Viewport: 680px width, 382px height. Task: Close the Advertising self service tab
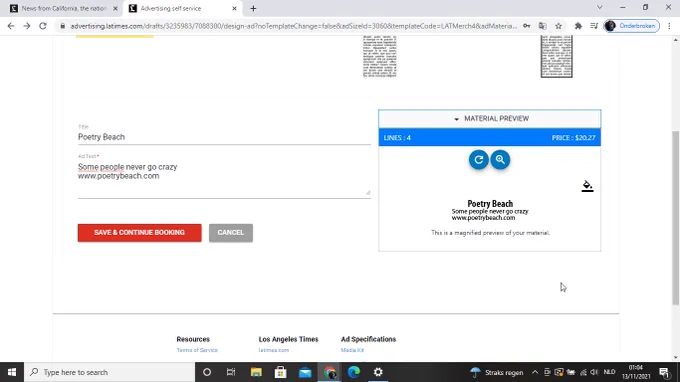(x=234, y=9)
